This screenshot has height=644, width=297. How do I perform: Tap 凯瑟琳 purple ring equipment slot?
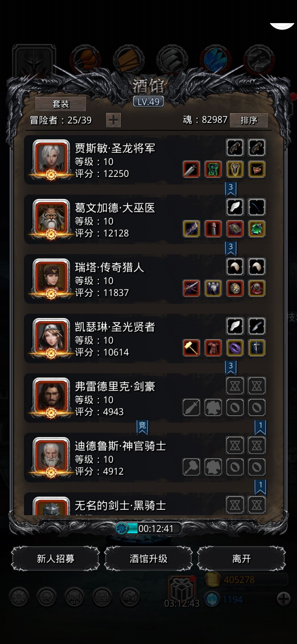coord(235,348)
